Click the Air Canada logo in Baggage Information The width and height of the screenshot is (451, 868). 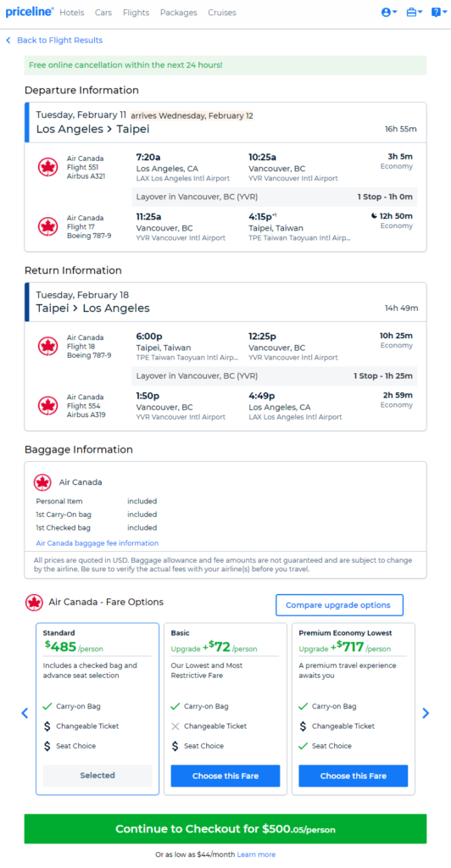coord(42,482)
